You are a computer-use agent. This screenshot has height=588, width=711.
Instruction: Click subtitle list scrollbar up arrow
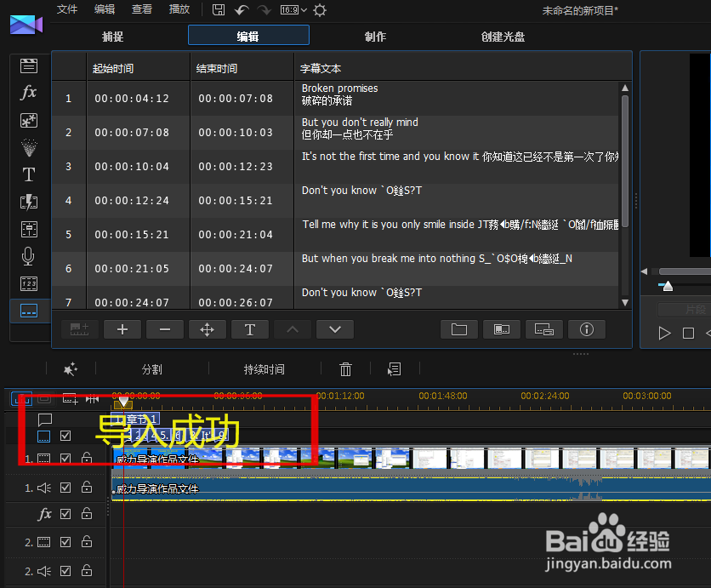(x=625, y=88)
